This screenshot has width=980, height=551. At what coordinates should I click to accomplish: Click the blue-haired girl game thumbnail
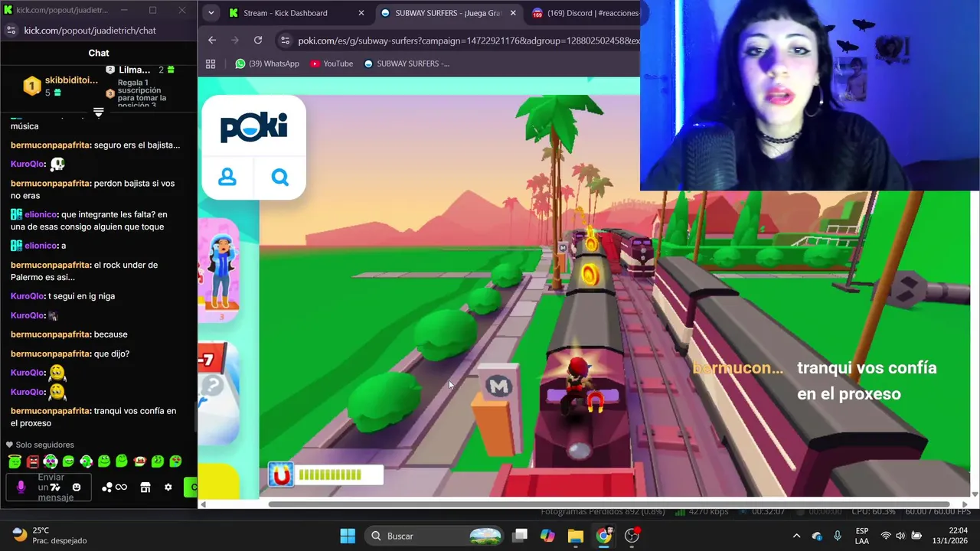coord(219,272)
